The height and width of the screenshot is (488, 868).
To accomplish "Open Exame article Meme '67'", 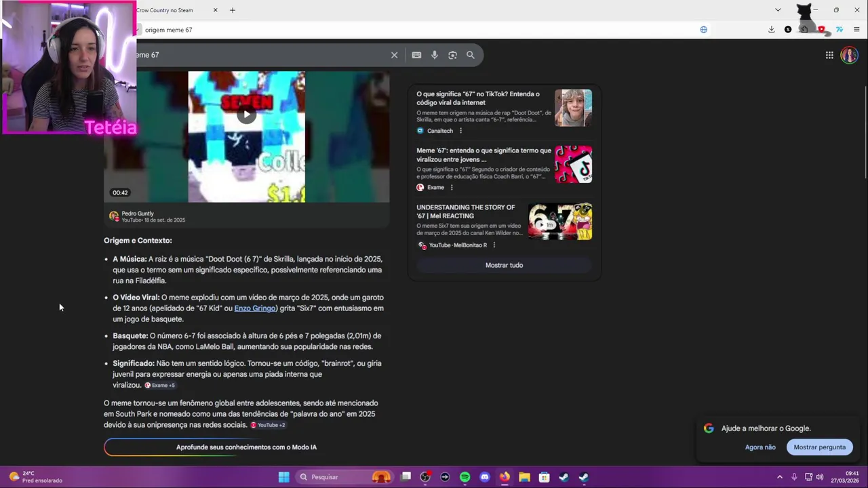I will tap(484, 155).
